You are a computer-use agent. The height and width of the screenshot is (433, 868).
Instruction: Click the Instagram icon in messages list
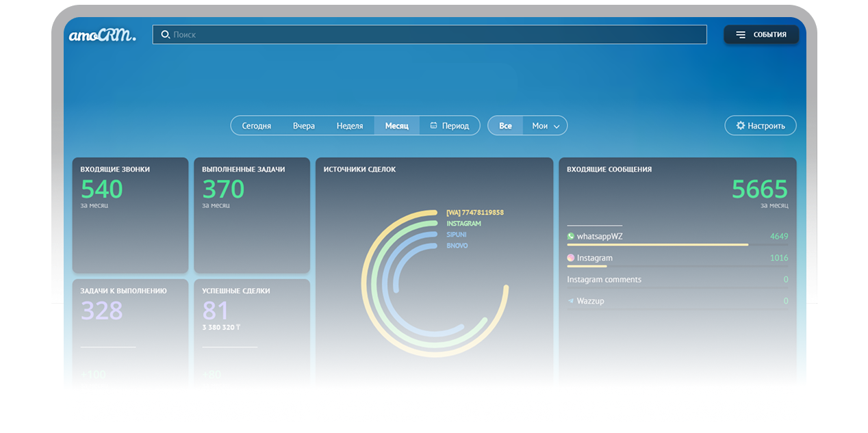point(571,258)
